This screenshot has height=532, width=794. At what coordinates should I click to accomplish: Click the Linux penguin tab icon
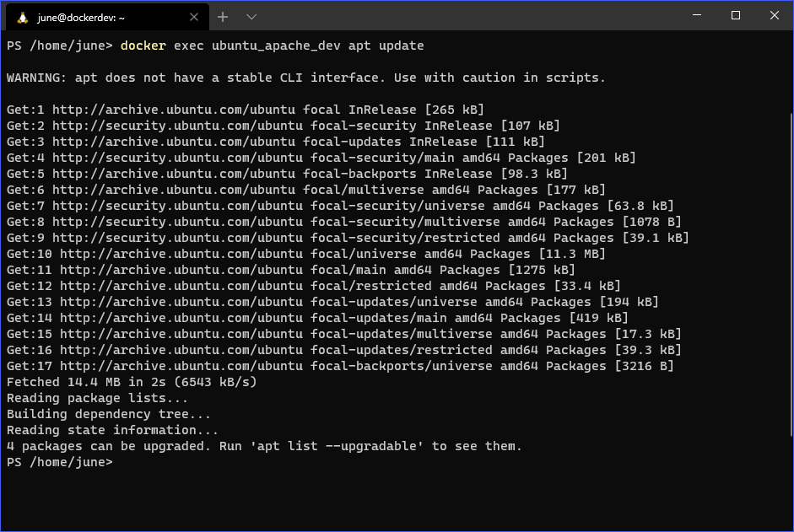tap(22, 18)
